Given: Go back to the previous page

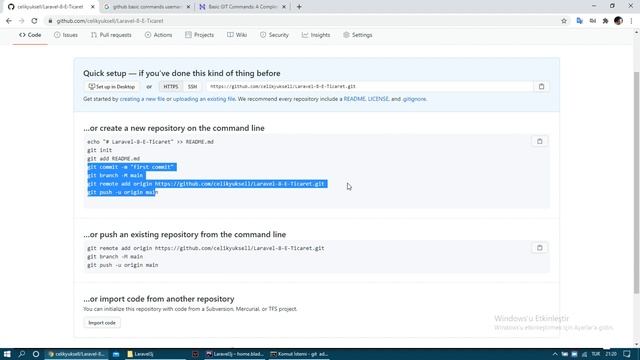Looking at the screenshot, I should pos(9,21).
